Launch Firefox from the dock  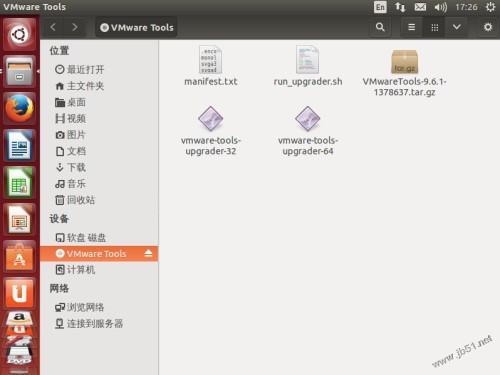19,109
